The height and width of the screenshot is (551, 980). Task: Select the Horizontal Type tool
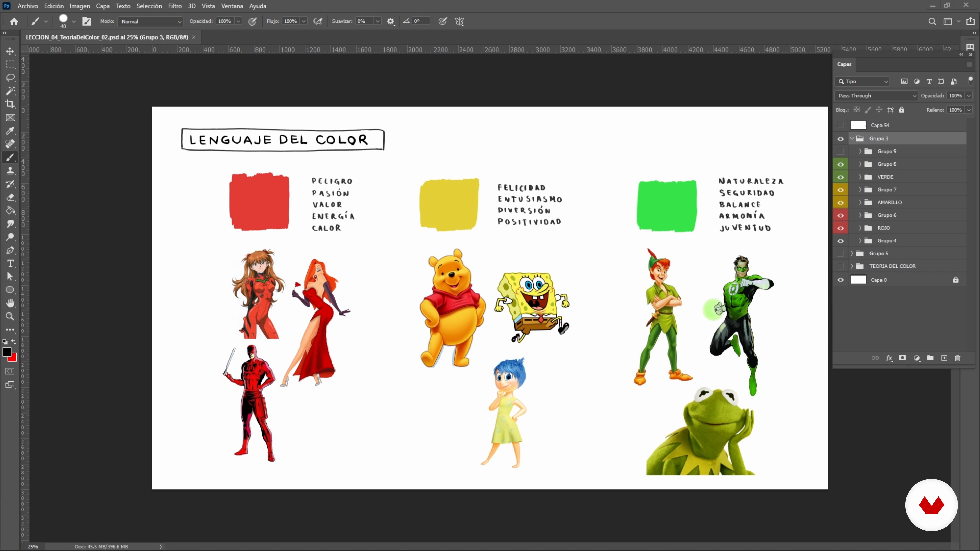point(10,264)
